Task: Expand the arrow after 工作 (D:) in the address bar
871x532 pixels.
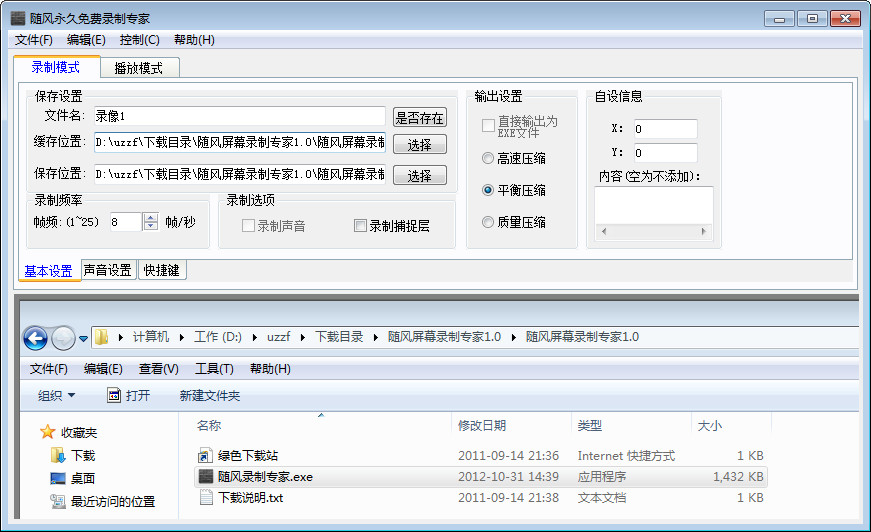Action: (x=254, y=337)
